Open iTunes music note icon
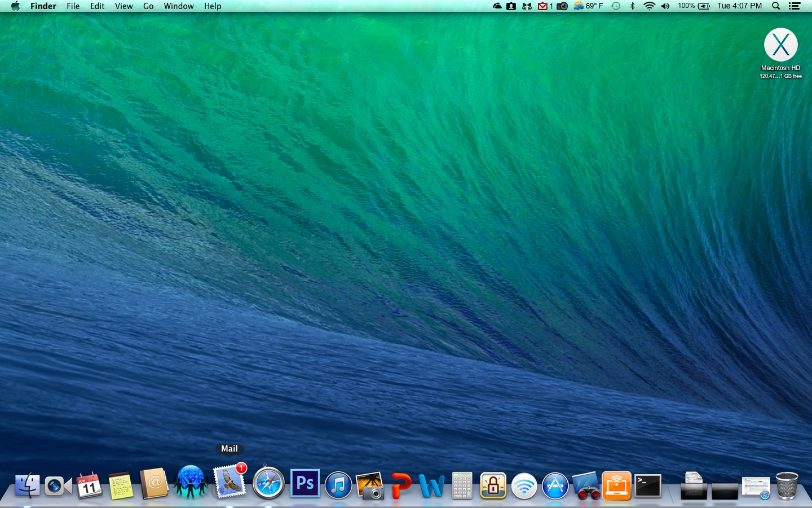The width and height of the screenshot is (812, 508). pyautogui.click(x=338, y=485)
